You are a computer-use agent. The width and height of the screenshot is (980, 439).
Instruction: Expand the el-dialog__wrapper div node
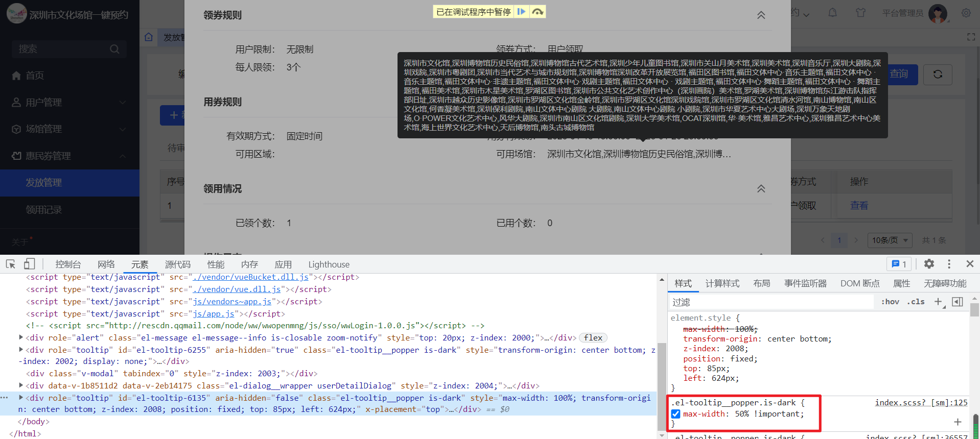[21, 385]
